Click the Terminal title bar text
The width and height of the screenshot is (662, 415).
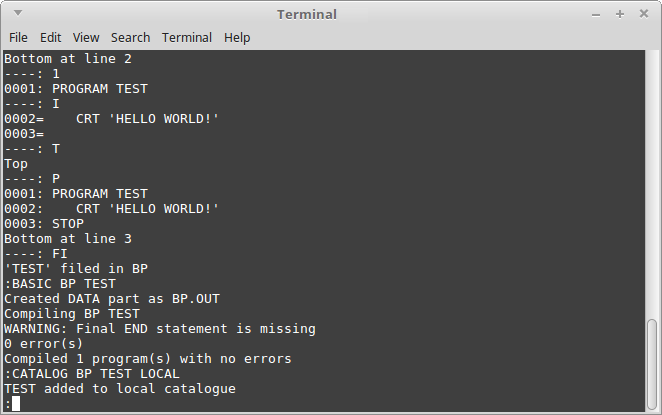point(307,14)
